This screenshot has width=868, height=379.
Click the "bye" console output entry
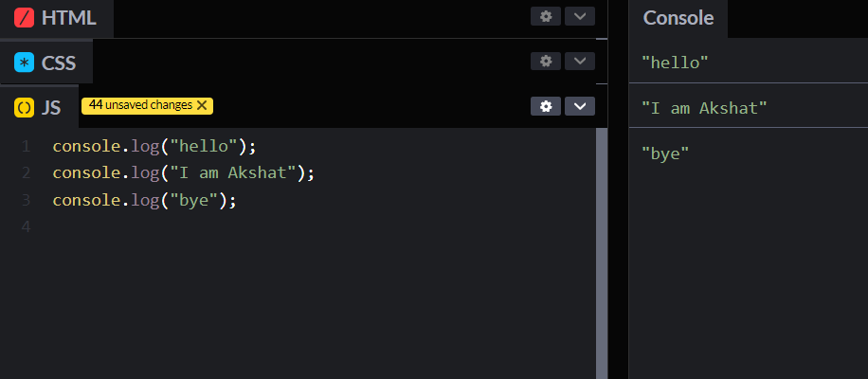pos(664,153)
